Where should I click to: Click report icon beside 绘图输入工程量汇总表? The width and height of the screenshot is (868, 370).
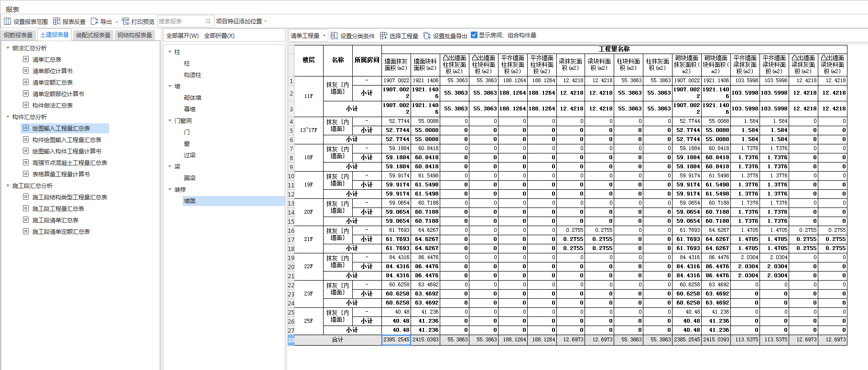(x=26, y=128)
